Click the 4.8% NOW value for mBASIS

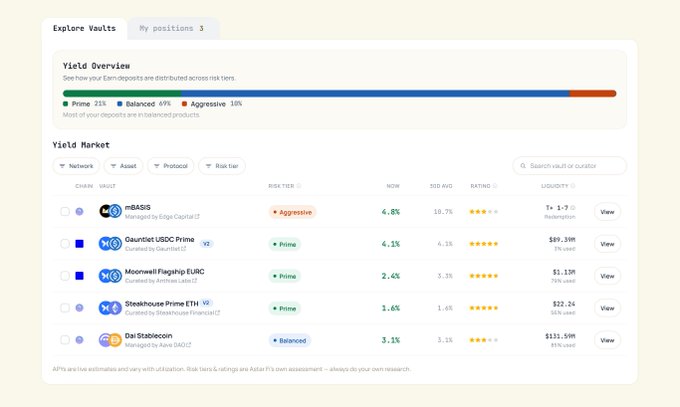pos(391,212)
